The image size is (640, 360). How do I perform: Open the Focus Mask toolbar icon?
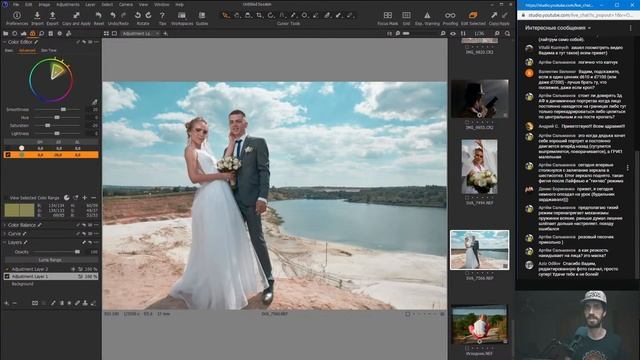pyautogui.click(x=387, y=16)
